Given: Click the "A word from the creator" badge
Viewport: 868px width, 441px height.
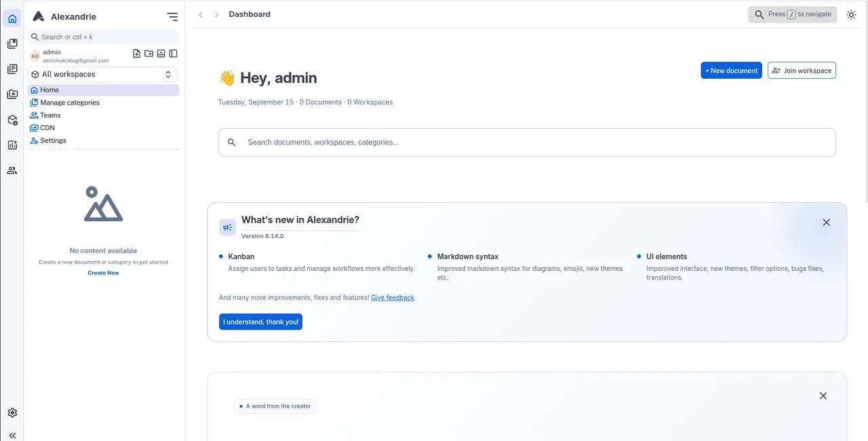Looking at the screenshot, I should click(275, 406).
